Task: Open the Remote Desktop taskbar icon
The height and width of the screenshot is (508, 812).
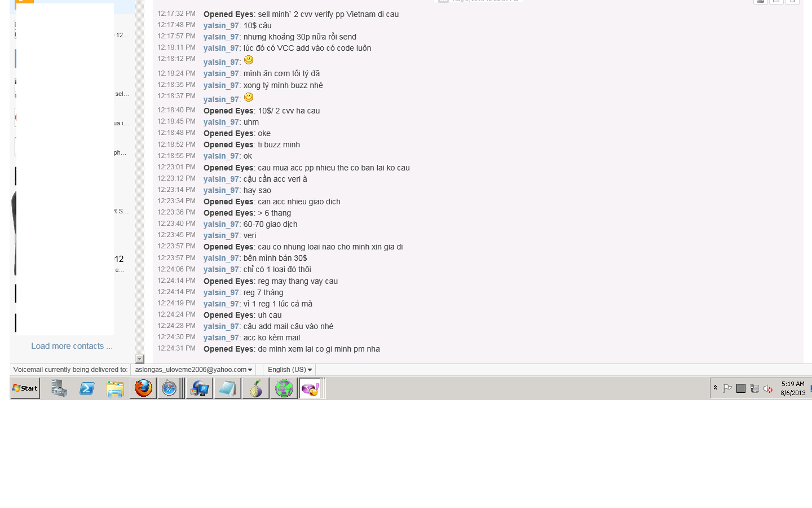Action: pos(200,388)
